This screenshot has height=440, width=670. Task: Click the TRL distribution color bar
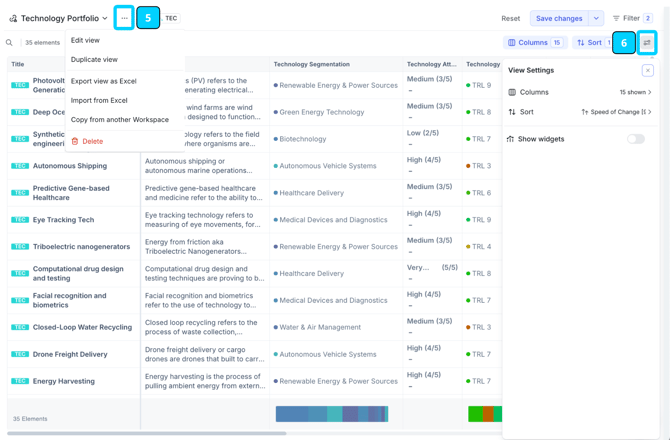pos(485,414)
